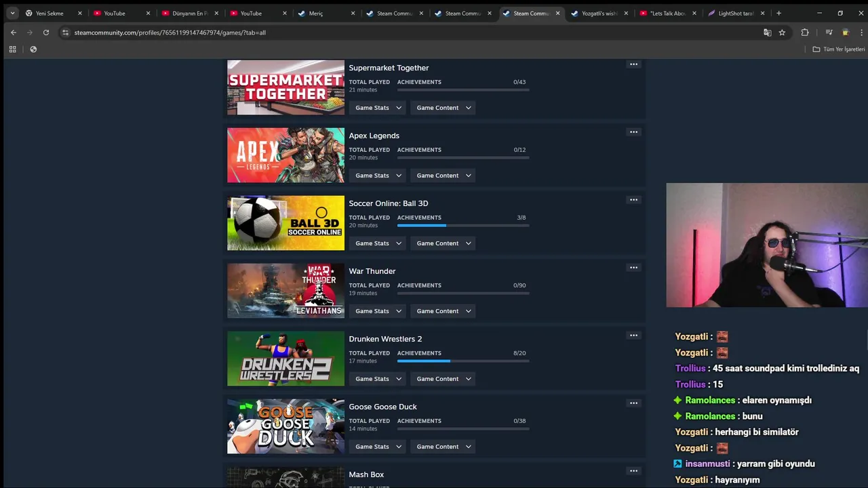Open three-dot menu for Goose Goose Duck
The width and height of the screenshot is (868, 488).
[633, 403]
